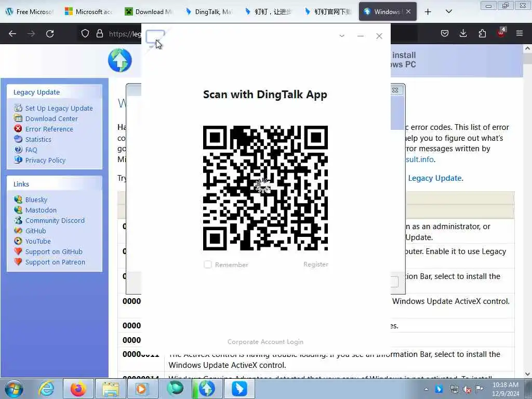Screen dimensions: 532x399
Task: Open Download Center in sidebar
Action: tap(51, 119)
